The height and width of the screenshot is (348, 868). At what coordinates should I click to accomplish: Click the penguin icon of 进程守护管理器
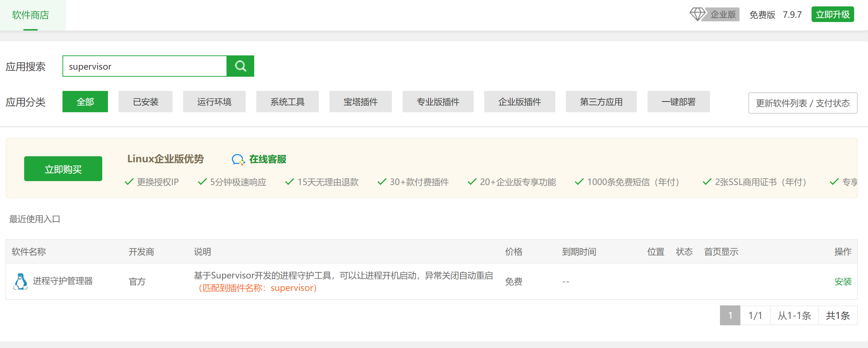(21, 281)
